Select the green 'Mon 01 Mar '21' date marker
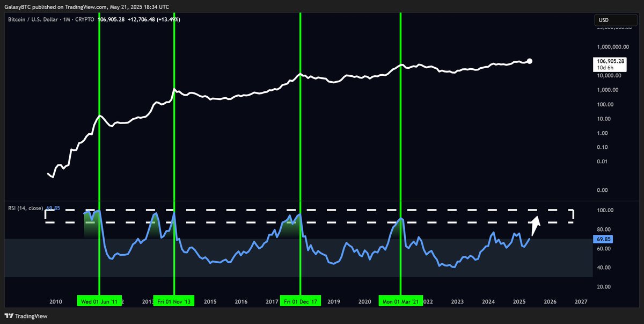644x324 pixels. tap(400, 301)
